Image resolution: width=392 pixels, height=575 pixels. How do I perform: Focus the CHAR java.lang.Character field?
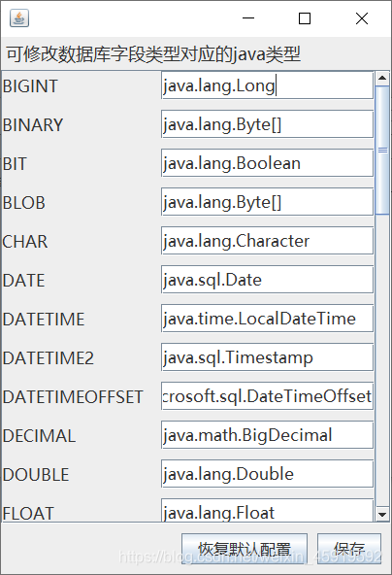click(x=267, y=241)
